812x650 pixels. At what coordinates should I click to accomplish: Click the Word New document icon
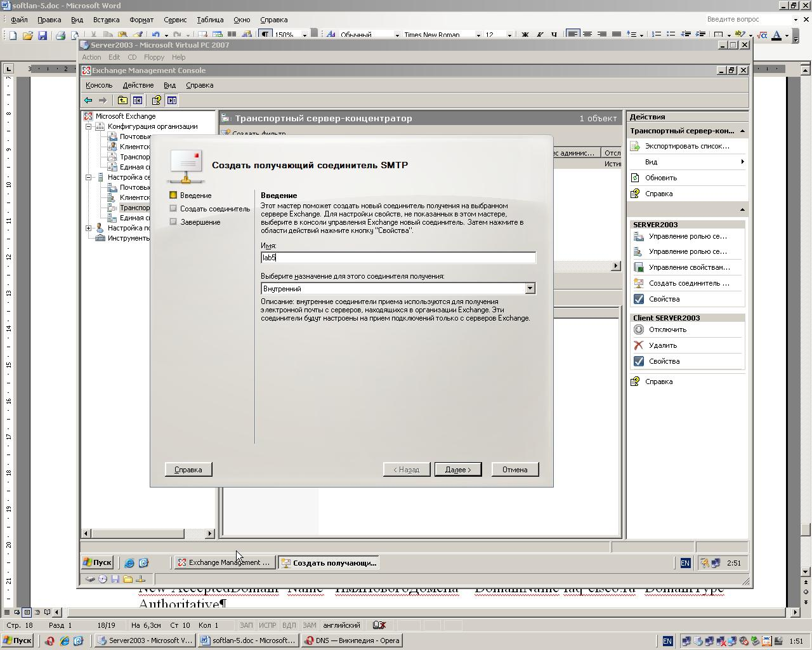coord(13,35)
